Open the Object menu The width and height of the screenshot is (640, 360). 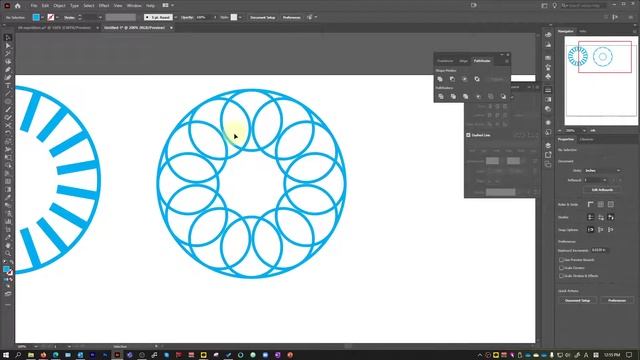click(59, 6)
